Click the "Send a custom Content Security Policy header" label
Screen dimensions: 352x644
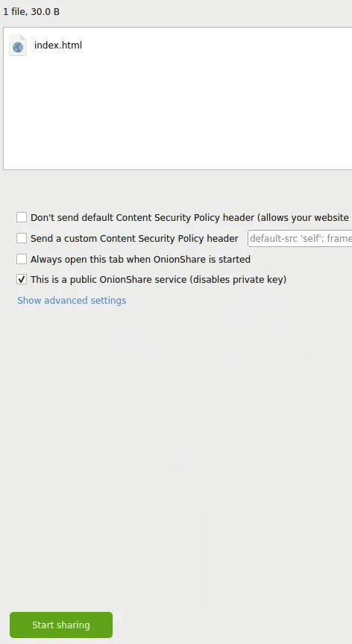pyautogui.click(x=134, y=239)
